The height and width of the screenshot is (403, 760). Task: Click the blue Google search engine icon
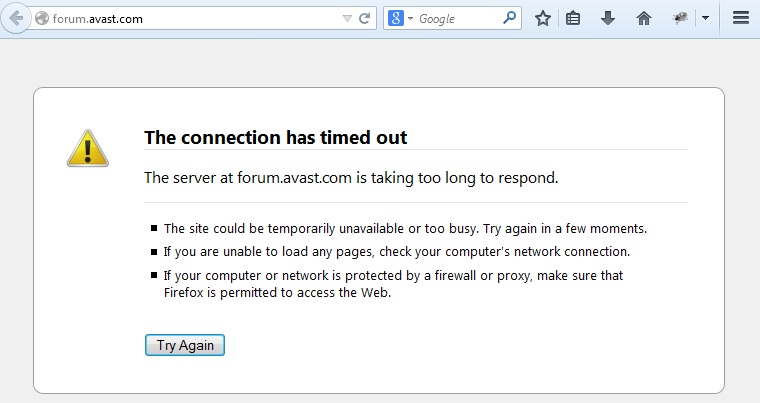coord(396,18)
